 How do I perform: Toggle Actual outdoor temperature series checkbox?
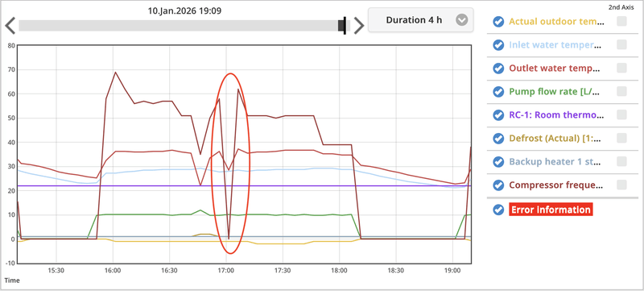[498, 22]
